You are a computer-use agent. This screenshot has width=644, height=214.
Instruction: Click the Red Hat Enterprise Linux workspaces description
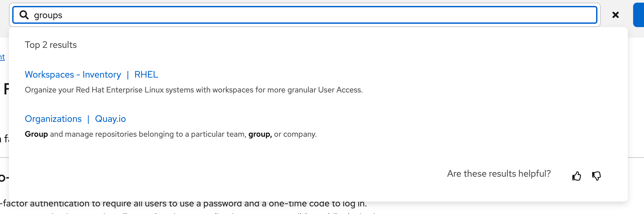click(194, 90)
